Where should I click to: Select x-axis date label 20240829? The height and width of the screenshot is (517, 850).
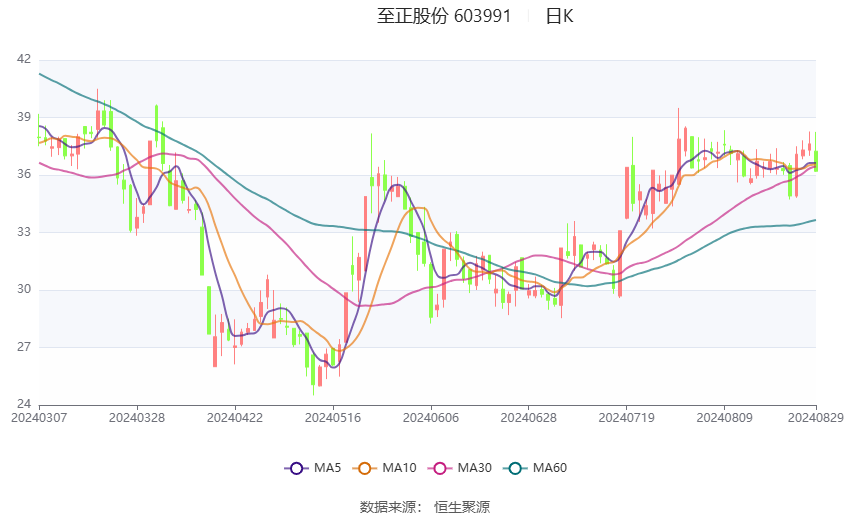pos(816,418)
